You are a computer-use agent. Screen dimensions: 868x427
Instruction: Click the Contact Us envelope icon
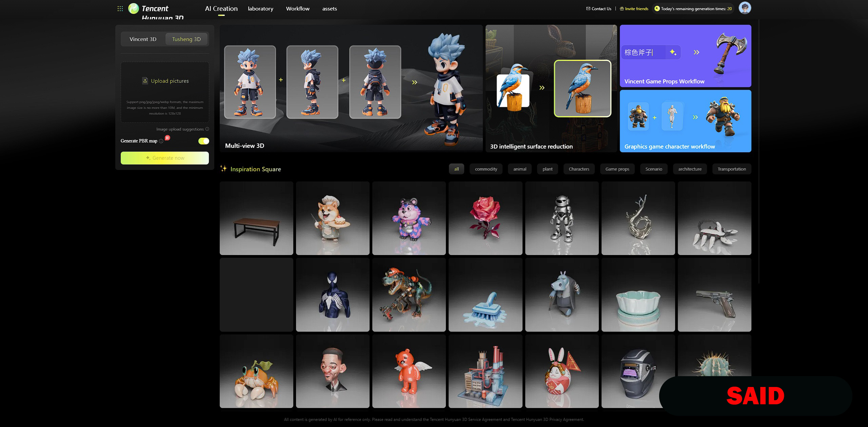click(588, 8)
